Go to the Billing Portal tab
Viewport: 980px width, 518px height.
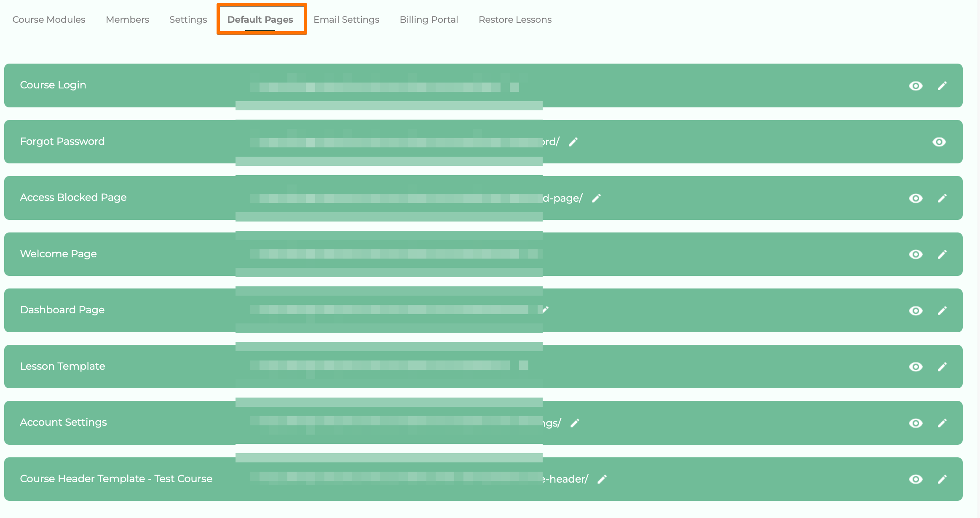[428, 20]
